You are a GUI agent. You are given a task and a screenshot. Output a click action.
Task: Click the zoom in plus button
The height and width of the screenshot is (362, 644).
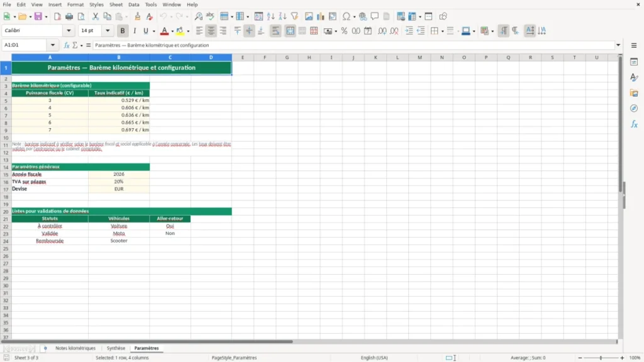pos(622,358)
